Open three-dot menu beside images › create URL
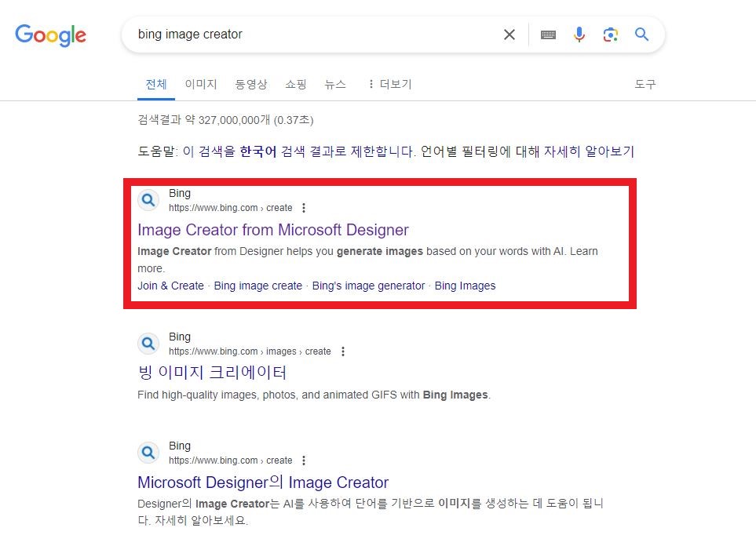 tap(343, 351)
